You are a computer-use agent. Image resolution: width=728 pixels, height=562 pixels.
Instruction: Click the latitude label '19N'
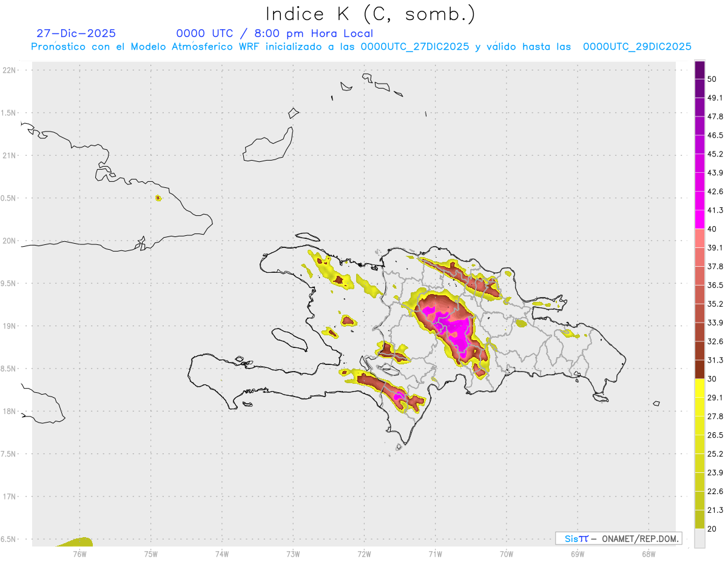point(10,326)
